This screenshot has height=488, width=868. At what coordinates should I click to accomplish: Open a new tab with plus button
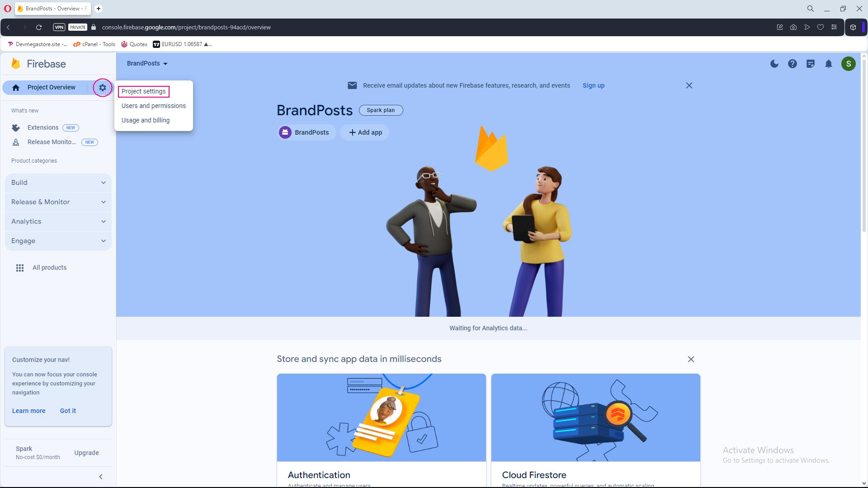pos(99,9)
